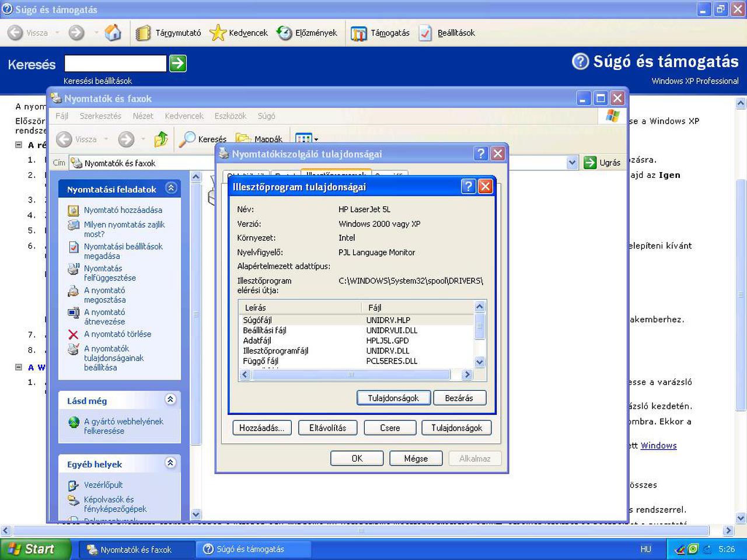Click help question mark in Illesztőprogram tulajdonságai
The width and height of the screenshot is (747, 560).
point(469,186)
